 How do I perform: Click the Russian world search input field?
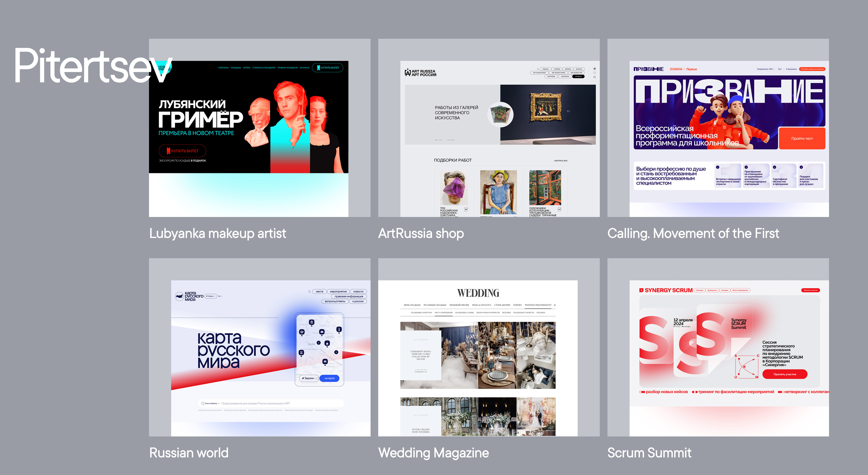(x=271, y=403)
